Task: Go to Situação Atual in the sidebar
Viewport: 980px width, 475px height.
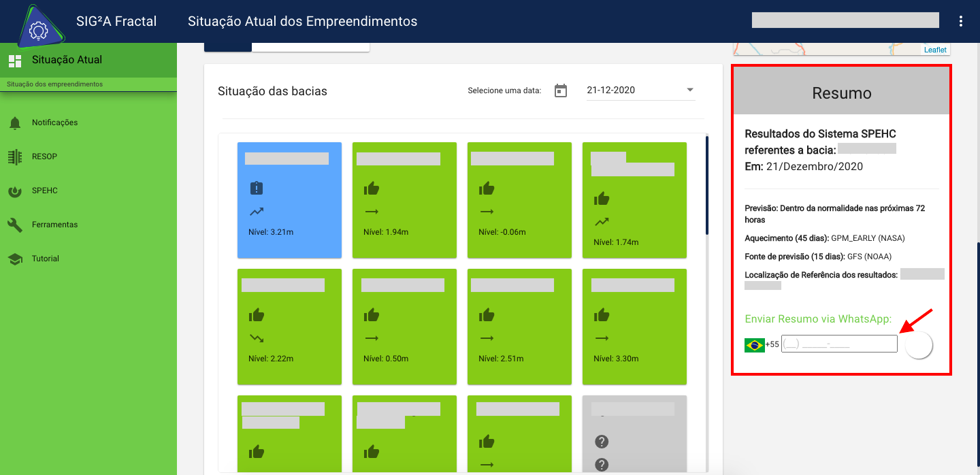Action: coord(88,60)
